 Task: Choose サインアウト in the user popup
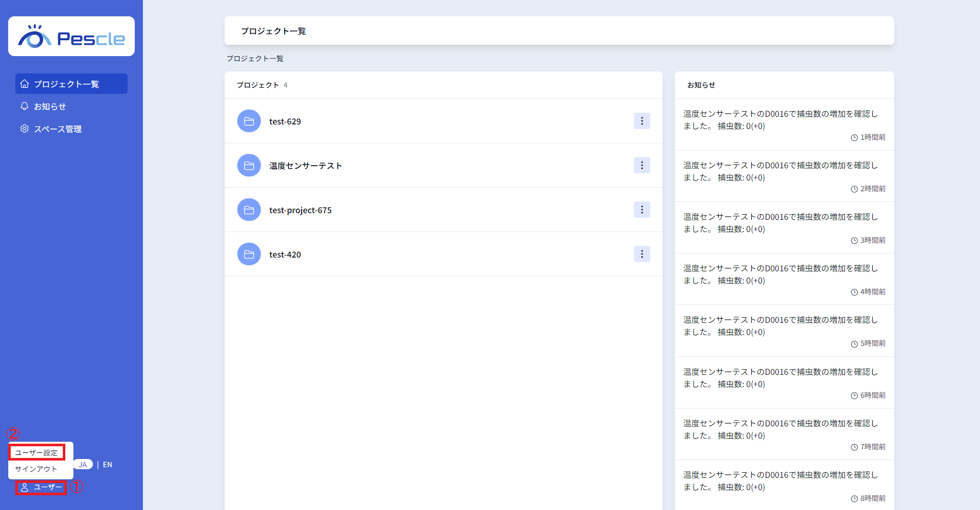point(36,469)
